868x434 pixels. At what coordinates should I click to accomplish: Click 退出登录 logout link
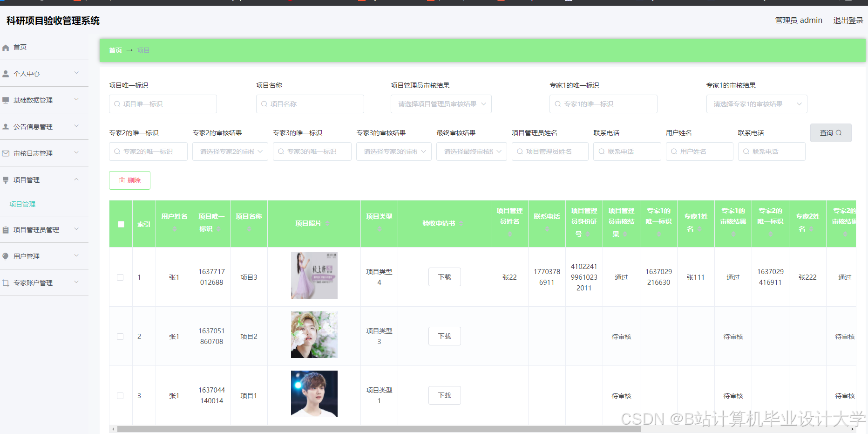pyautogui.click(x=848, y=21)
